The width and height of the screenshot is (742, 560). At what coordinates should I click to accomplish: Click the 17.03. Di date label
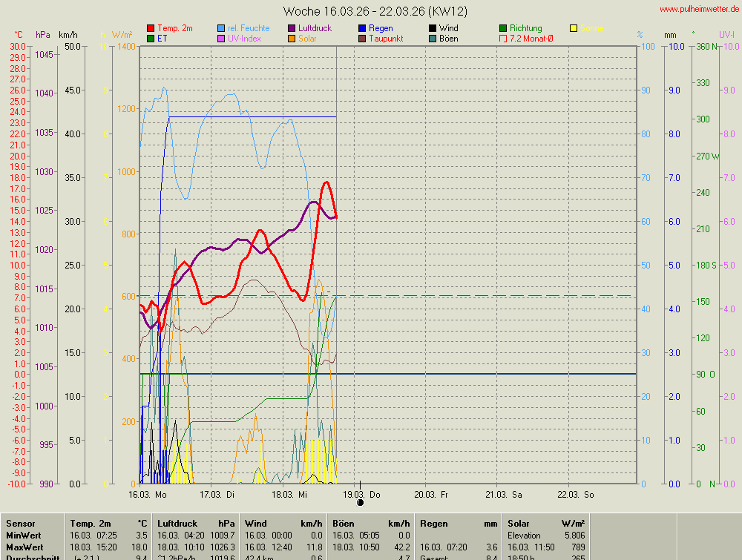(219, 494)
